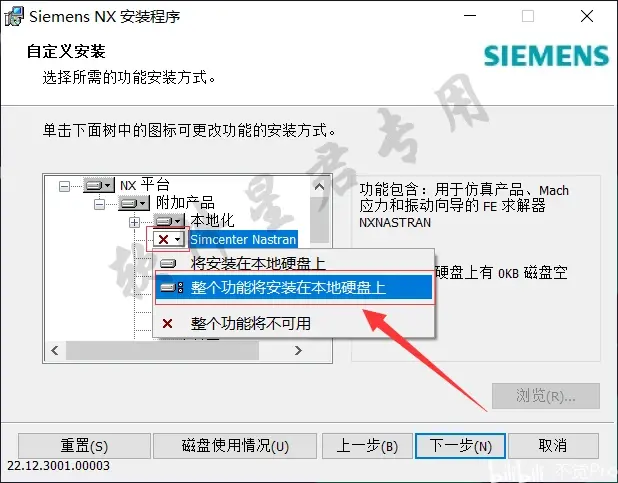Click the 上一步(B) button
Screen dimensions: 618x483
click(x=367, y=446)
